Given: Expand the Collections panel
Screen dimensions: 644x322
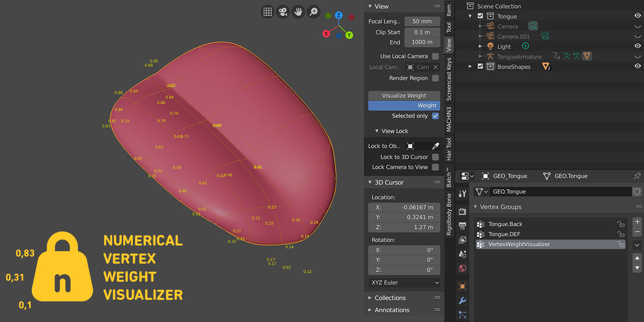Looking at the screenshot, I should (390, 298).
